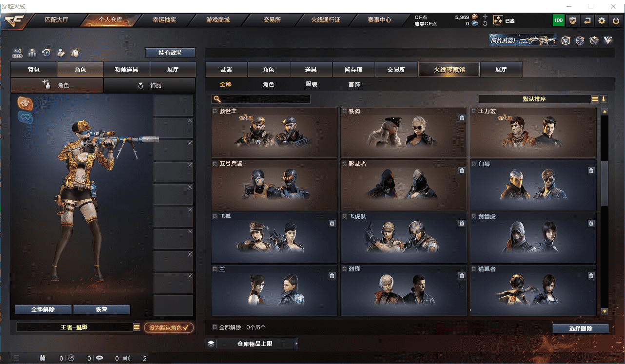Click the refresh icon beside 赛季CF点

pyautogui.click(x=485, y=23)
